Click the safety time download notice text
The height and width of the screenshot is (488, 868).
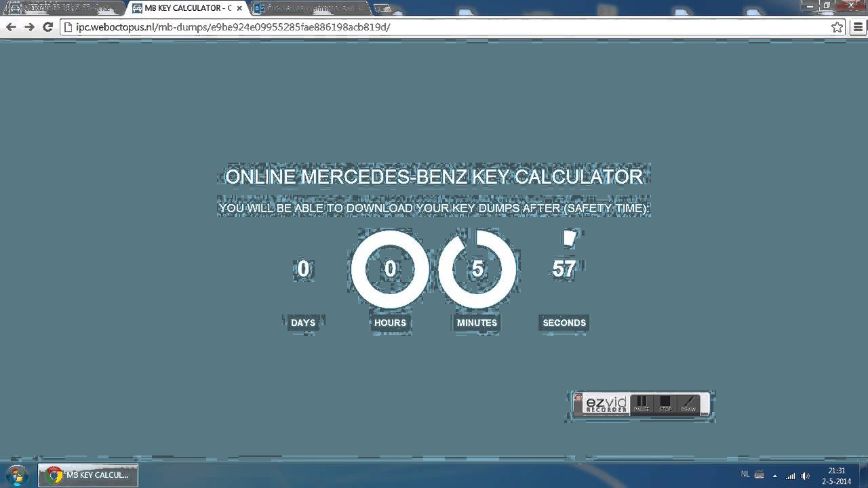click(434, 208)
